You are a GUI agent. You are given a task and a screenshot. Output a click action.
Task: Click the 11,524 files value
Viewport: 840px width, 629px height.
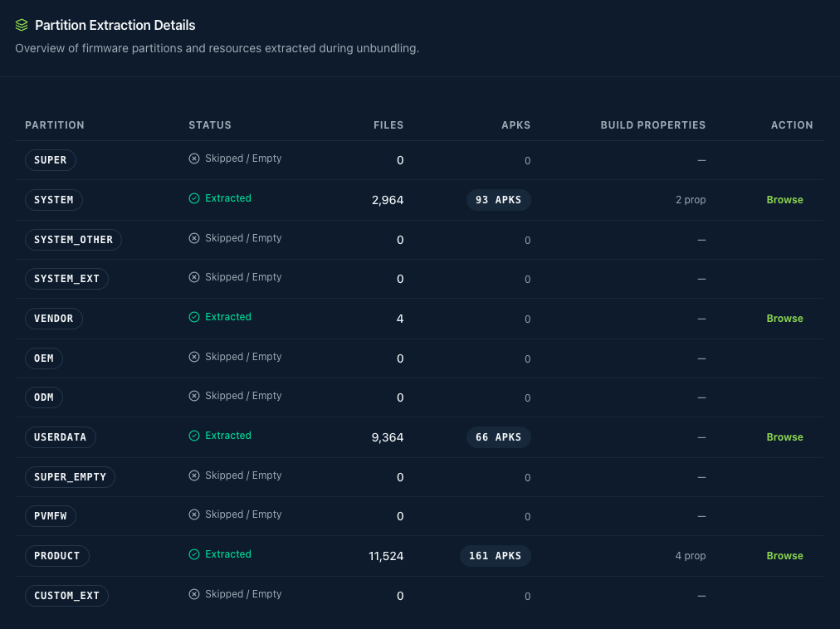386,556
